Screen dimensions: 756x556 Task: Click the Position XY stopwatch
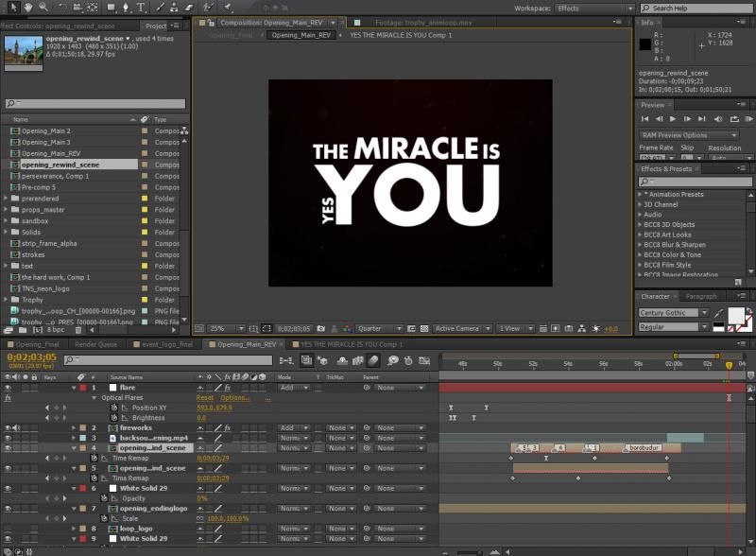(114, 408)
